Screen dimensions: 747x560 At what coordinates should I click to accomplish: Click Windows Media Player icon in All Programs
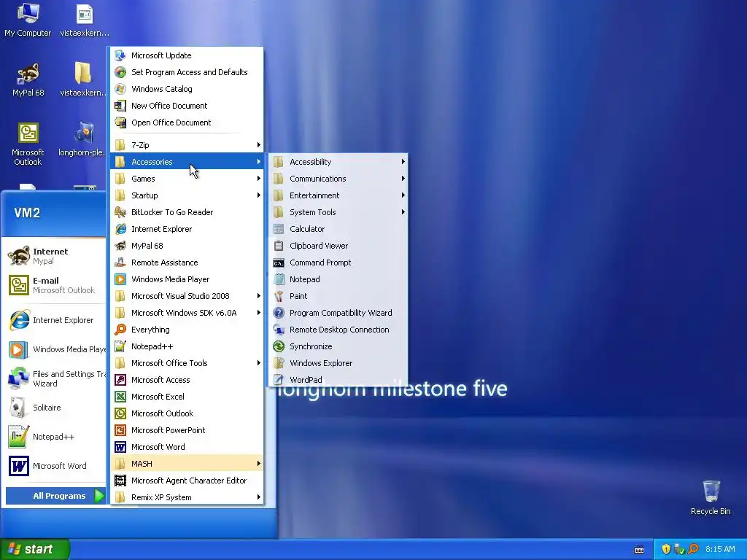pos(120,279)
